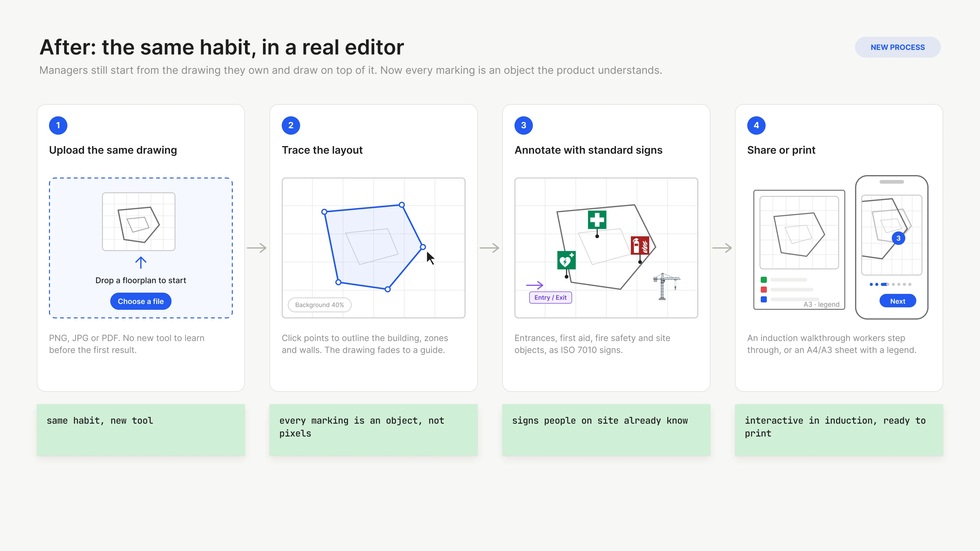Click the walkthrough progress dots on the phone
This screenshot has width=980, height=551.
coord(890,284)
